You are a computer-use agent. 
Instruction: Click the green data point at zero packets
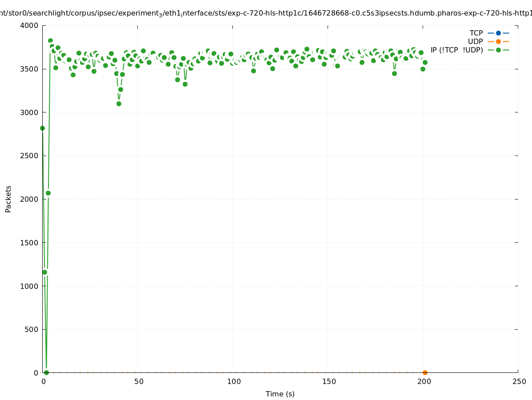(x=46, y=372)
